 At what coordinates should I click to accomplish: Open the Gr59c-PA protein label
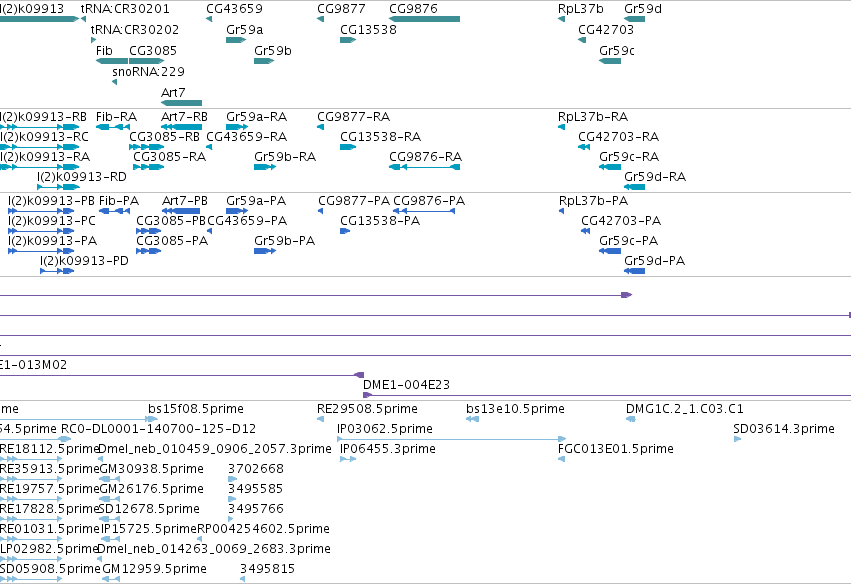pos(629,241)
